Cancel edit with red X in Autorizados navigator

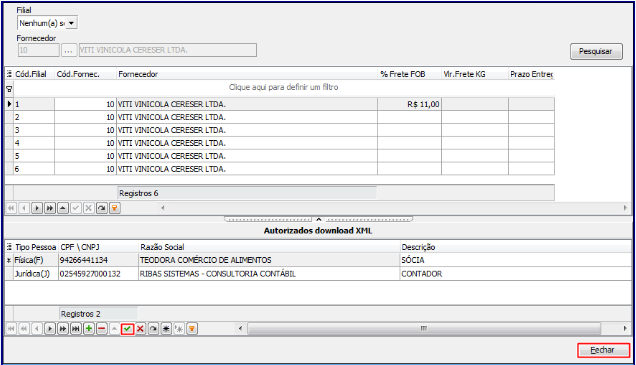coord(140,328)
